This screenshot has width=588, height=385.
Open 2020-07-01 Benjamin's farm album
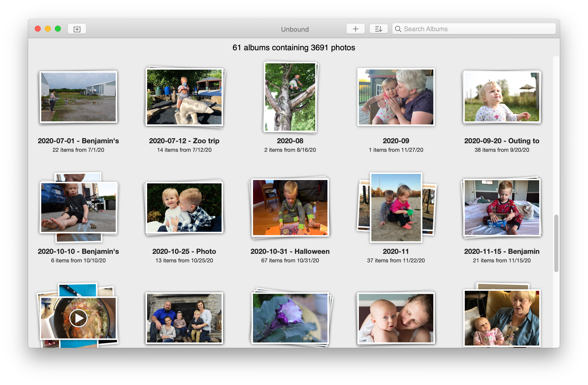tap(78, 97)
